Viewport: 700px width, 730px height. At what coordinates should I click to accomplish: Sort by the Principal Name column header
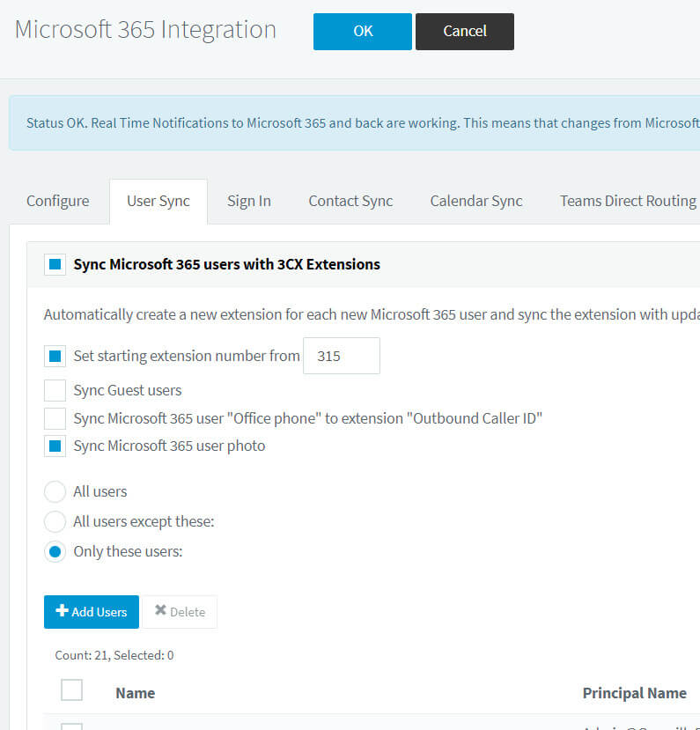pyautogui.click(x=634, y=693)
